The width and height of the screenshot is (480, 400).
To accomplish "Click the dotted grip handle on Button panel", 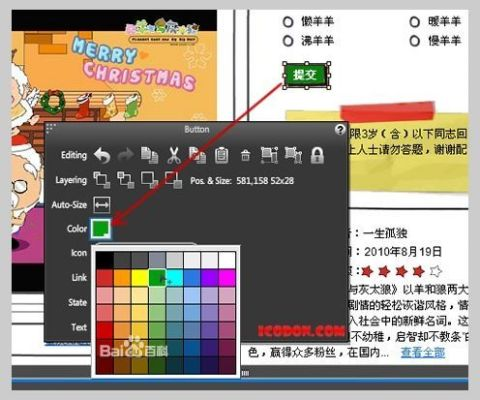I will pyautogui.click(x=51, y=128).
